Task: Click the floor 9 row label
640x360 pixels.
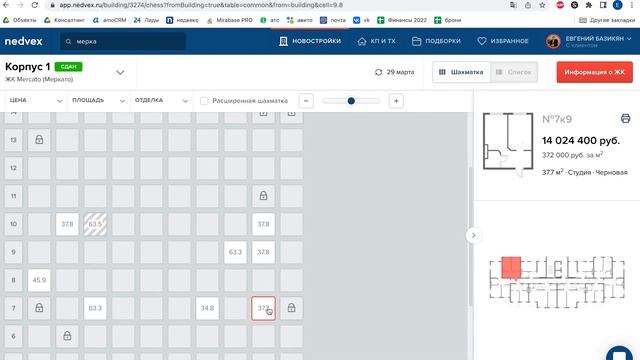Action: tap(13, 252)
